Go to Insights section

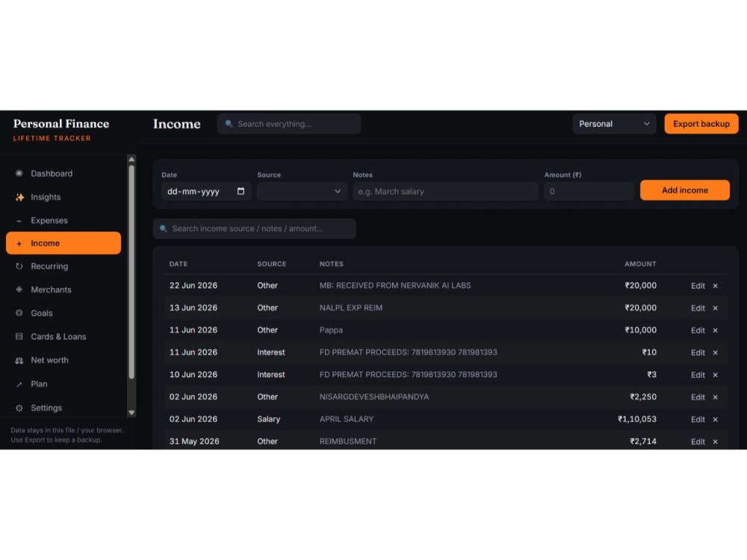click(63, 197)
